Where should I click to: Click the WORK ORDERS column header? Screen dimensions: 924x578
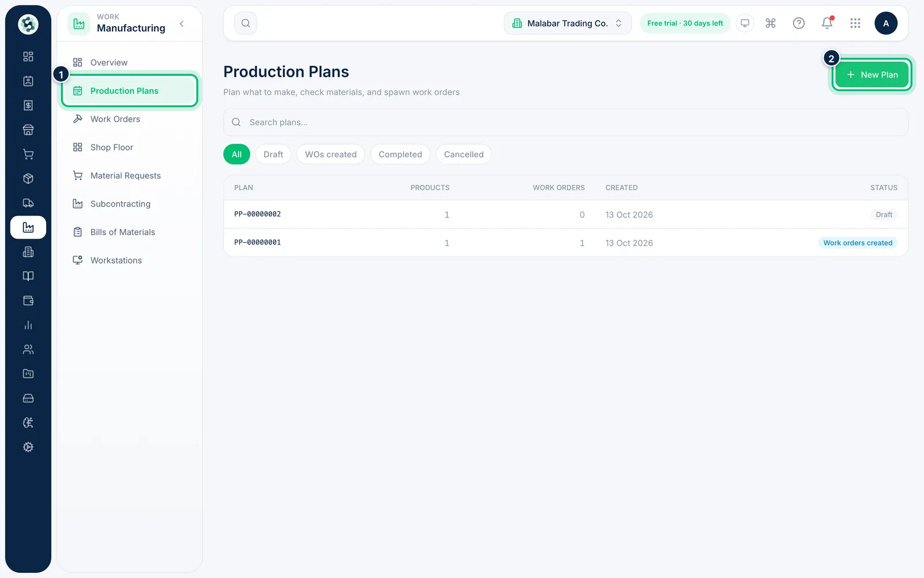coord(558,188)
